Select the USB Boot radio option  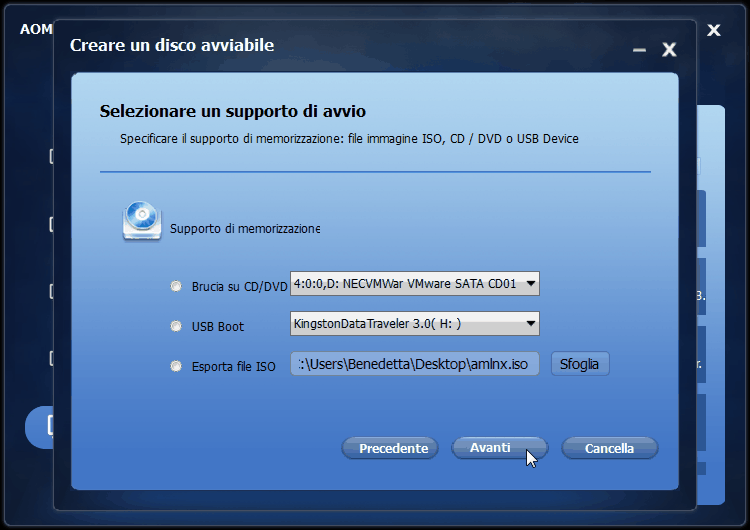pos(176,326)
